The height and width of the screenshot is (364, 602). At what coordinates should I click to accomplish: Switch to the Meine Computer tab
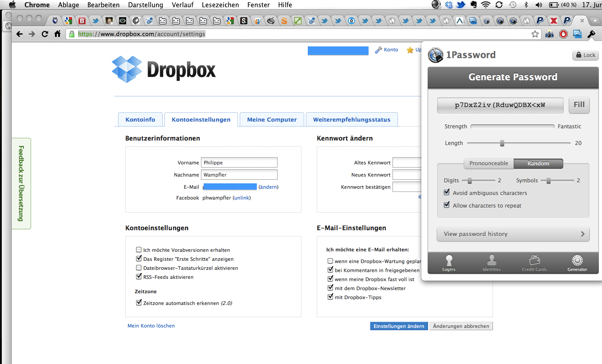272,120
